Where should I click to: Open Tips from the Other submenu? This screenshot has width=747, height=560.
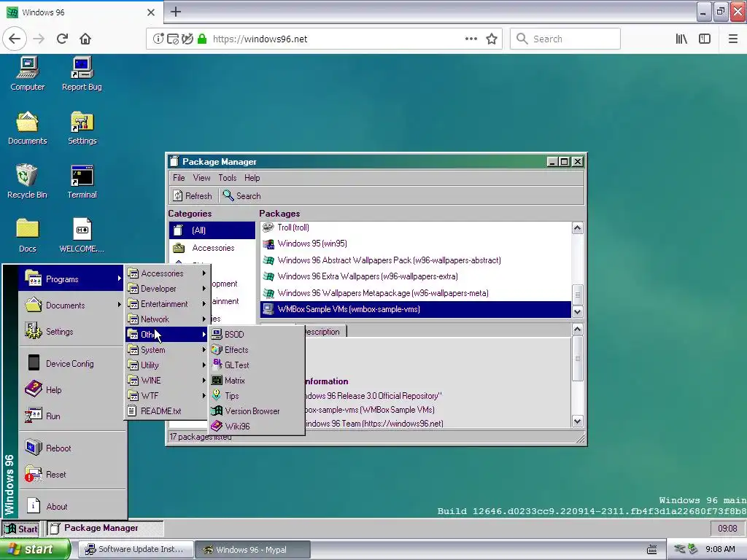pyautogui.click(x=257, y=395)
